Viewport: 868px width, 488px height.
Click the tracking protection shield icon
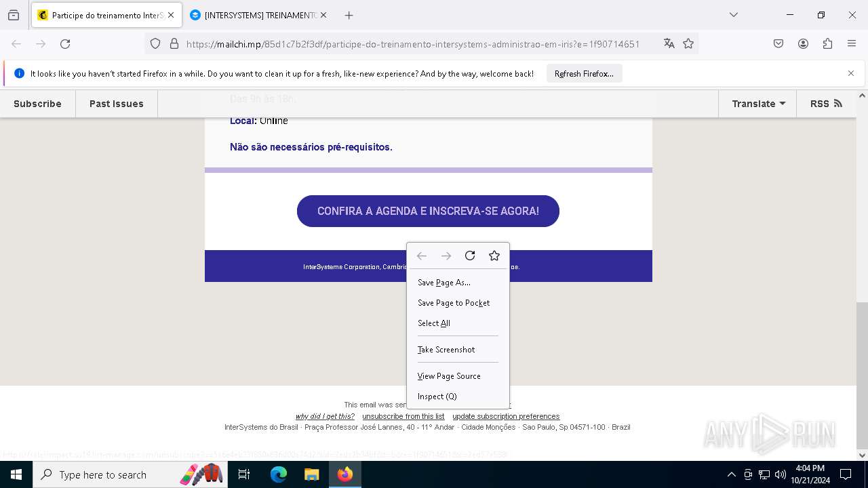tap(155, 43)
